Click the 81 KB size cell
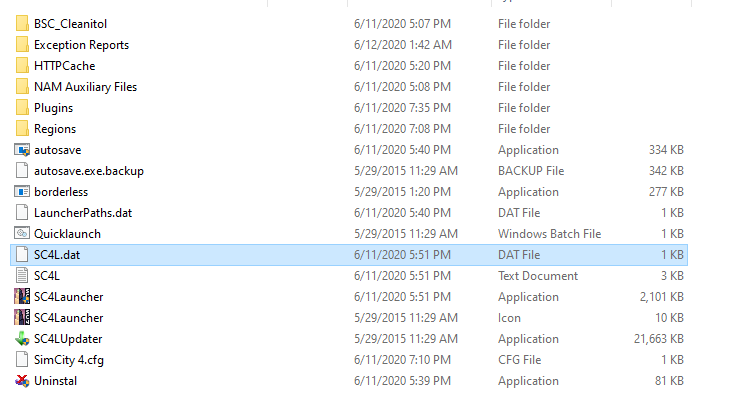 click(x=669, y=381)
